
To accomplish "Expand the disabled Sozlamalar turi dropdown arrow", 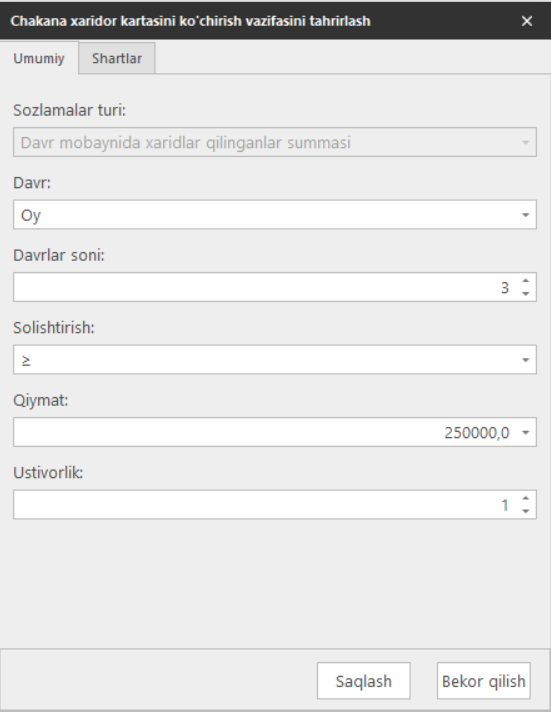I will (x=526, y=143).
